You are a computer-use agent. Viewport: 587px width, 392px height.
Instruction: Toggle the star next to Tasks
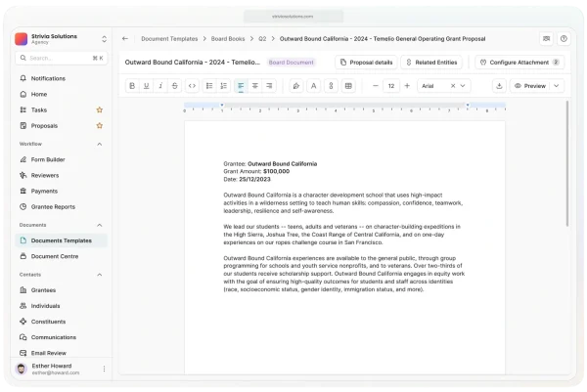[99, 109]
